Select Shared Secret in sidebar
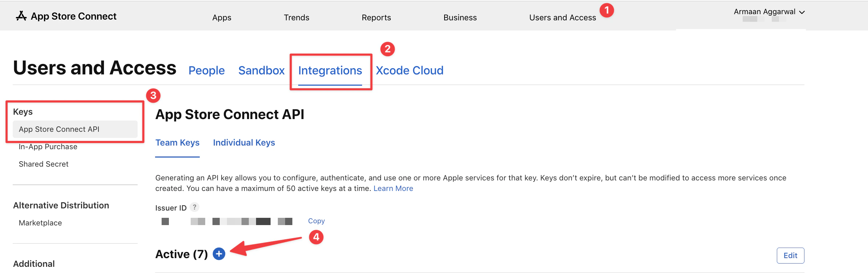868x273 pixels. (44, 164)
